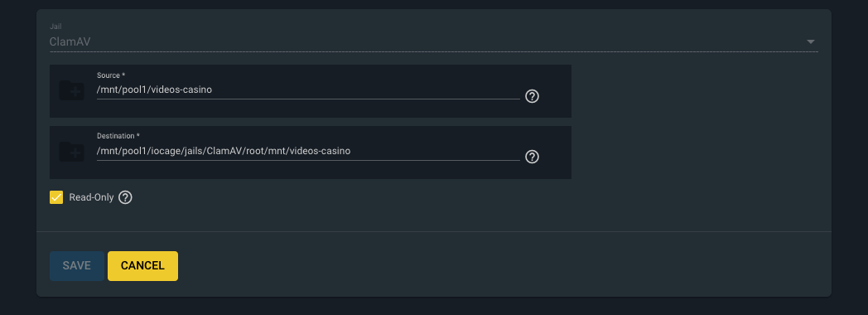
Task: Show help for the Source field
Action: [x=532, y=96]
